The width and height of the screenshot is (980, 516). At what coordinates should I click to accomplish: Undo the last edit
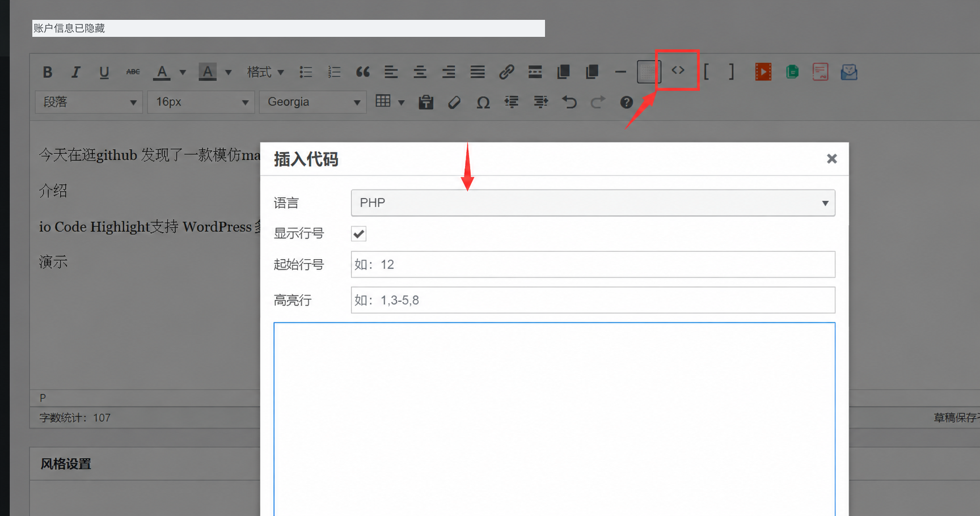[569, 102]
